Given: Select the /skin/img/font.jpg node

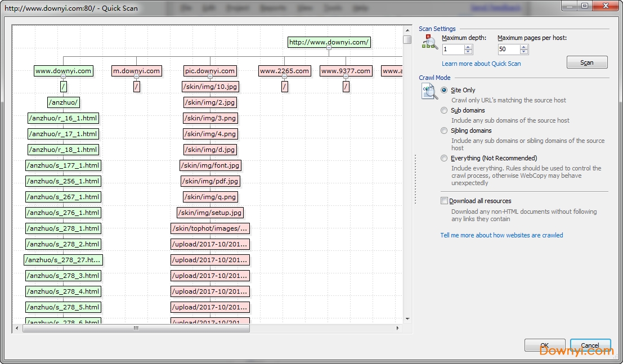Looking at the screenshot, I should click(210, 165).
